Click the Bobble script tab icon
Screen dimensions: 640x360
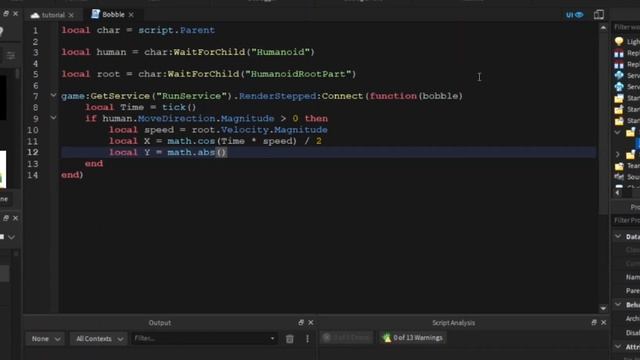click(95, 14)
